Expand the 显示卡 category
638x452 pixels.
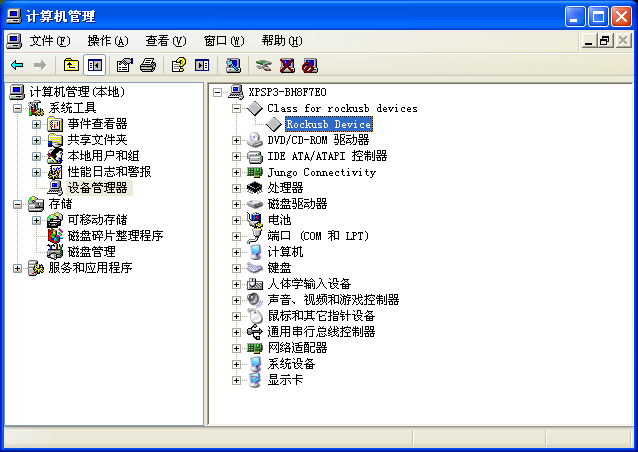click(236, 380)
